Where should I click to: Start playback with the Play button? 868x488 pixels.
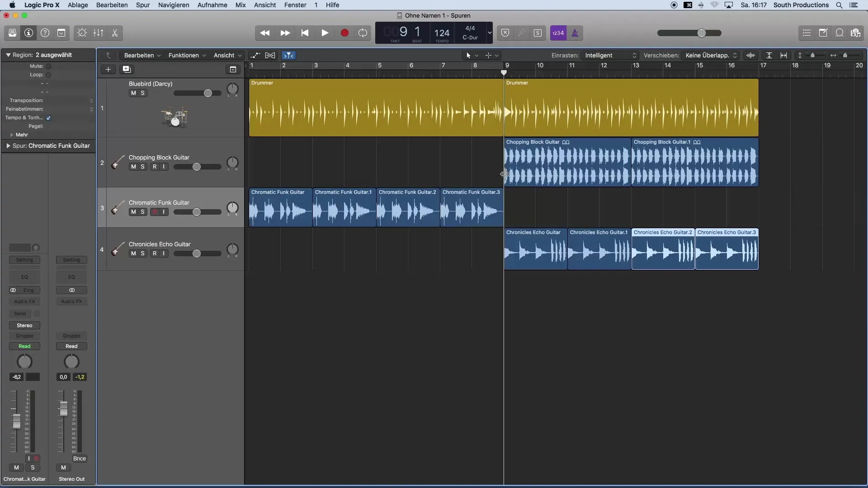click(x=325, y=33)
